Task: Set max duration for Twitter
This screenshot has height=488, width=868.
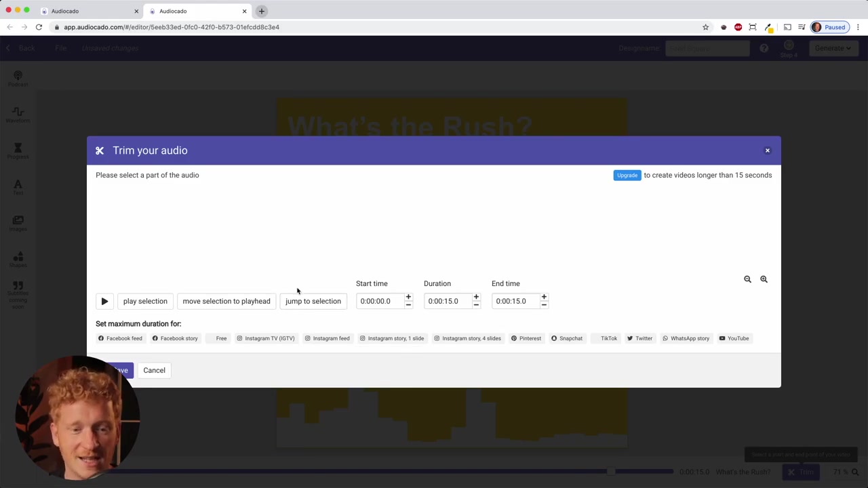Action: click(639, 338)
